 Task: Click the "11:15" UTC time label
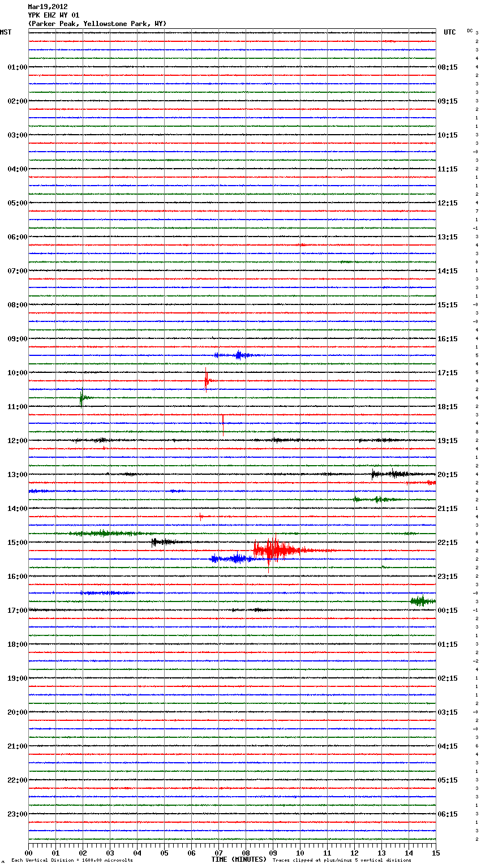tap(448, 169)
